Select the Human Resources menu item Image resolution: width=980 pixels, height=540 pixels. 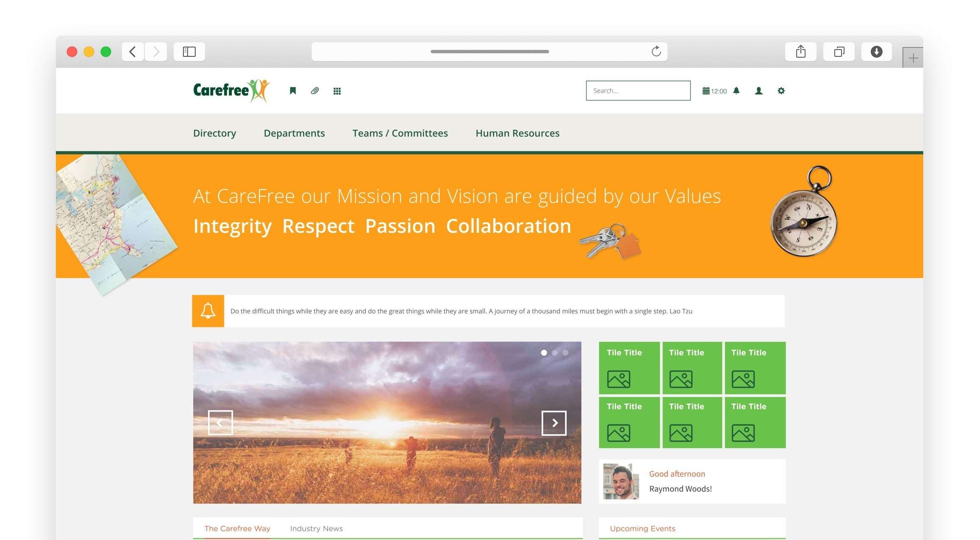click(x=518, y=132)
